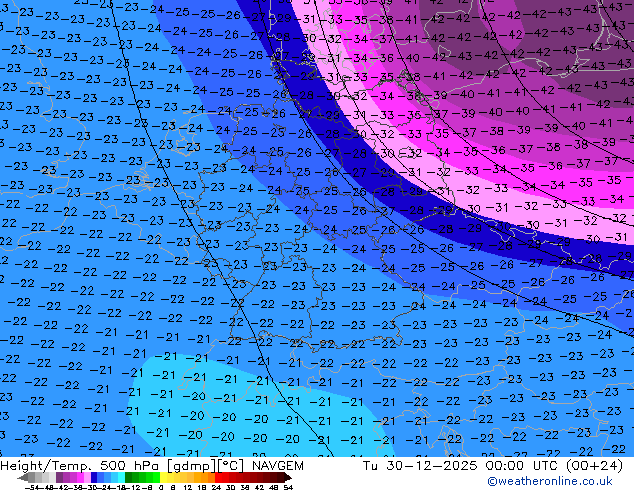This screenshot has height=490, width=634.
Task: Select the Height/Temp. 500 hPa title text
Action: (x=77, y=466)
